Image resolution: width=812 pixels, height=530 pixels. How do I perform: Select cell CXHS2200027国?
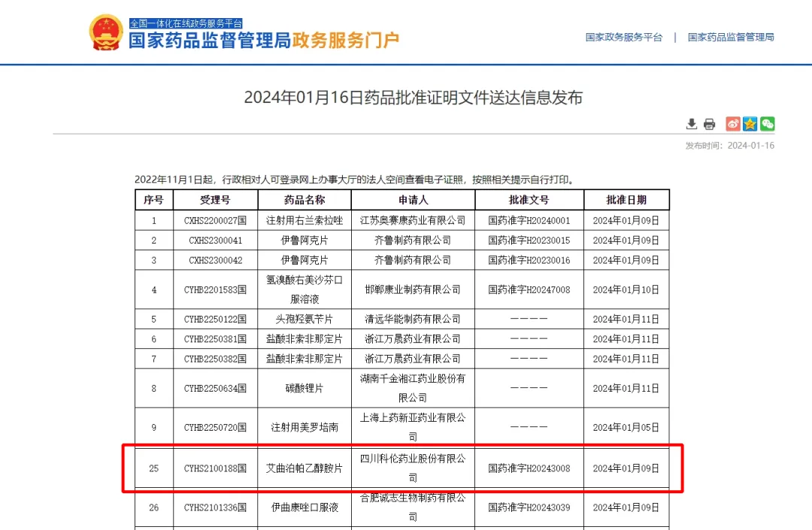[216, 220]
